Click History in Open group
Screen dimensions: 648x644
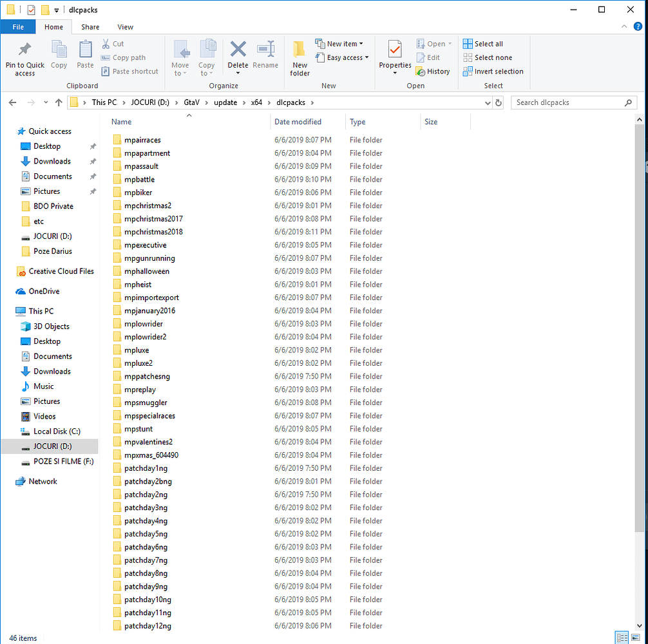pos(433,71)
